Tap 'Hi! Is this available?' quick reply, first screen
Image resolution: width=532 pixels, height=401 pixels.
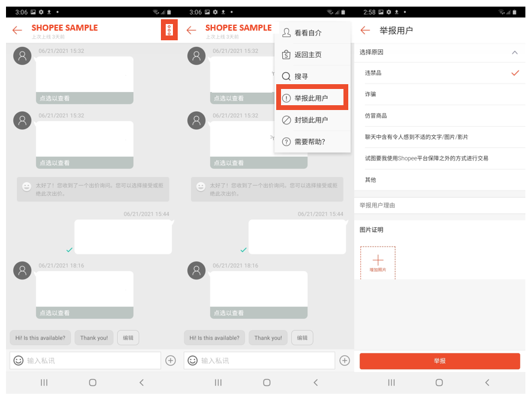(x=40, y=338)
